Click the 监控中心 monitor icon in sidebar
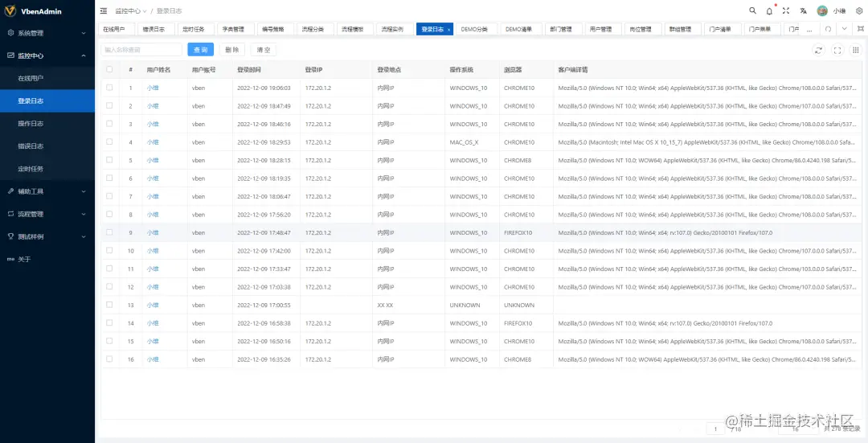868x443 pixels. click(10, 55)
